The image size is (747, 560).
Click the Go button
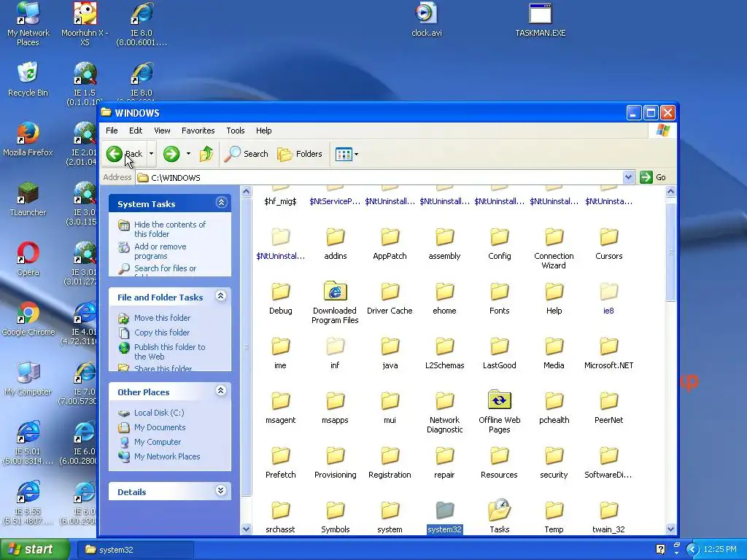[653, 178]
